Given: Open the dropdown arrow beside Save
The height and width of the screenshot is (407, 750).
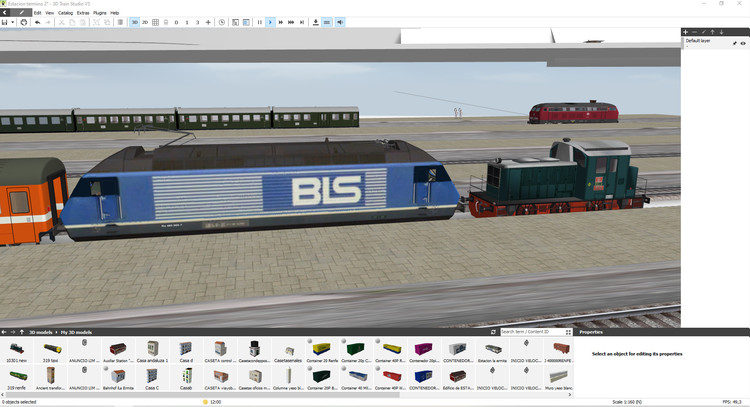Looking at the screenshot, I should coord(12,22).
